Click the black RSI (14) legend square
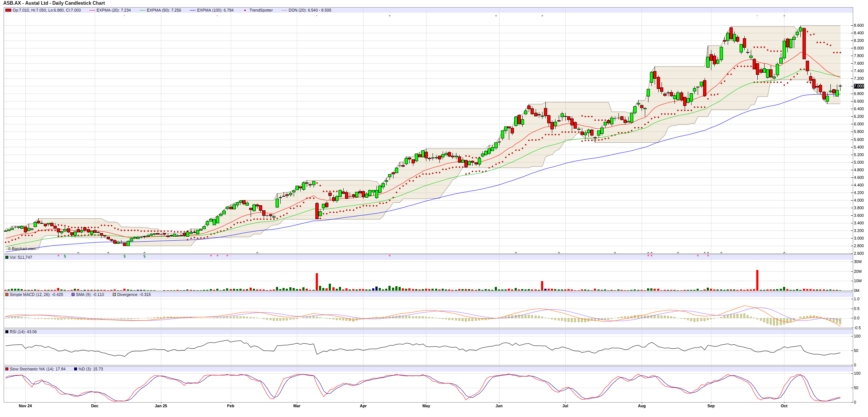The image size is (868, 417). point(7,332)
